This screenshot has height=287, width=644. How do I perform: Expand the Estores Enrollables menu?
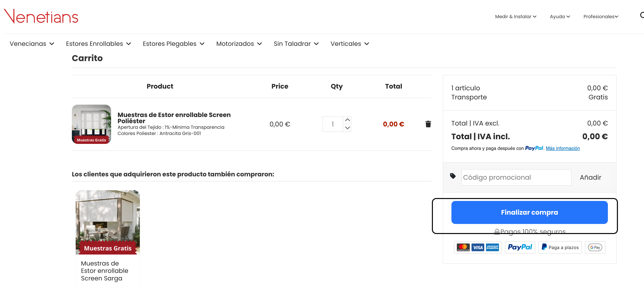click(x=99, y=44)
